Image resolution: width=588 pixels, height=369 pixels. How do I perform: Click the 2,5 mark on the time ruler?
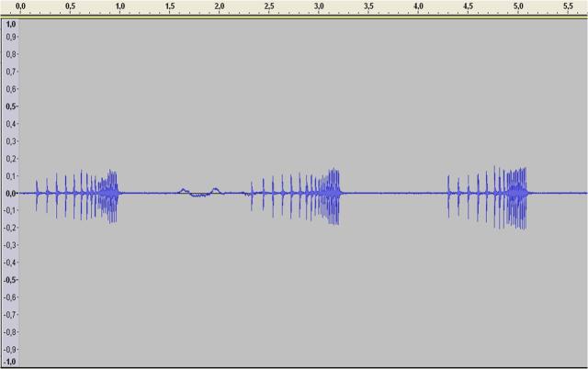tap(269, 6)
